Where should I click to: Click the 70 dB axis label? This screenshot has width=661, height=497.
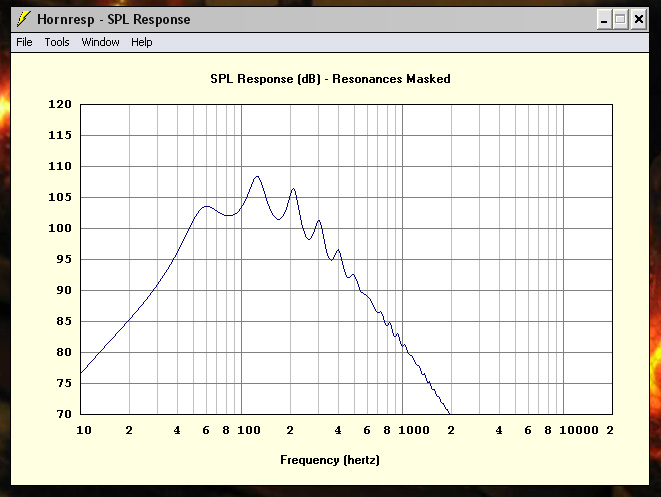[64, 414]
